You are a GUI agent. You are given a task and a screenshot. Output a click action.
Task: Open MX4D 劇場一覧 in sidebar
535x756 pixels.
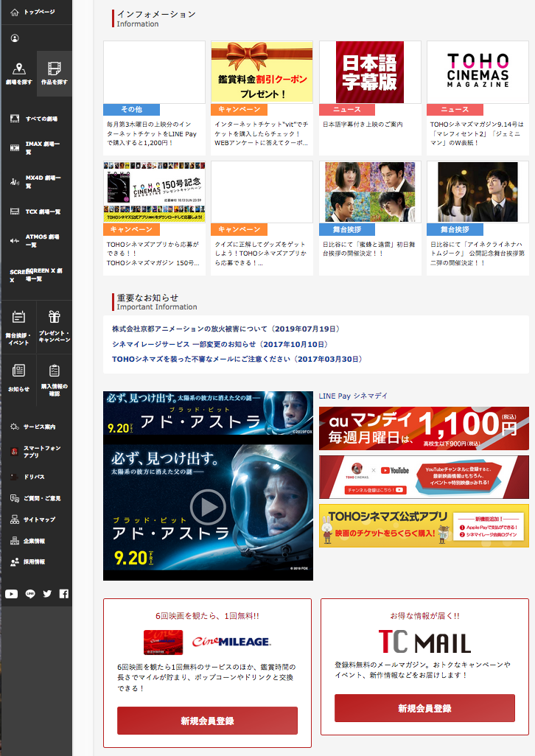pos(36,182)
